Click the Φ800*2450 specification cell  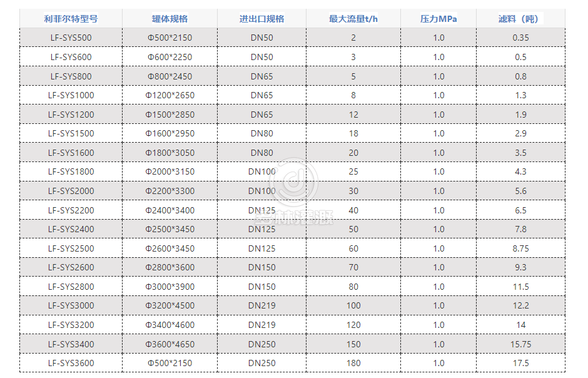(x=170, y=76)
